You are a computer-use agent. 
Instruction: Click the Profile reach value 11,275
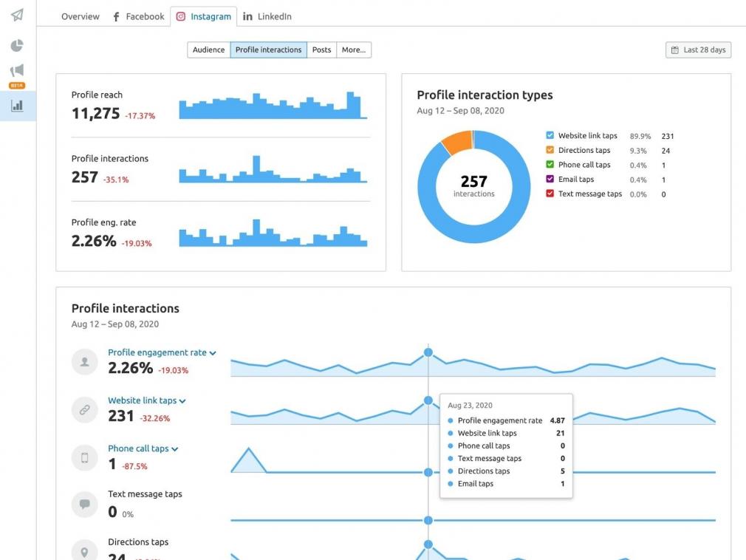[x=95, y=114]
